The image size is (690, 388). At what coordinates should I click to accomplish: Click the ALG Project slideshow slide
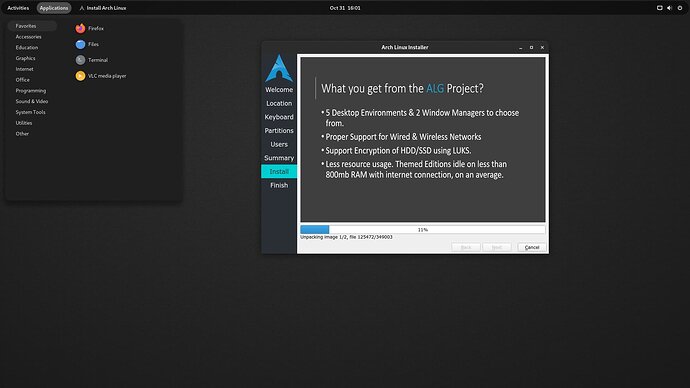[x=423, y=139]
